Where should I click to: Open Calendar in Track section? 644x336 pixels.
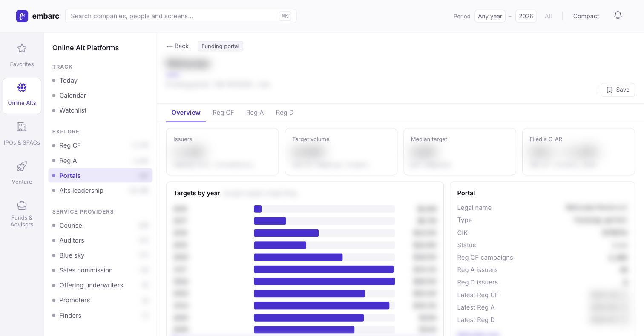pos(100,96)
